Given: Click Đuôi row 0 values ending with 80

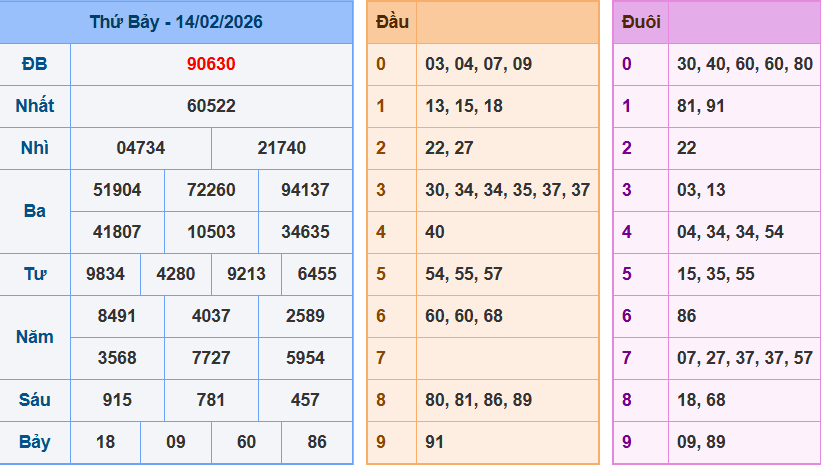Looking at the screenshot, I should pyautogui.click(x=744, y=64).
